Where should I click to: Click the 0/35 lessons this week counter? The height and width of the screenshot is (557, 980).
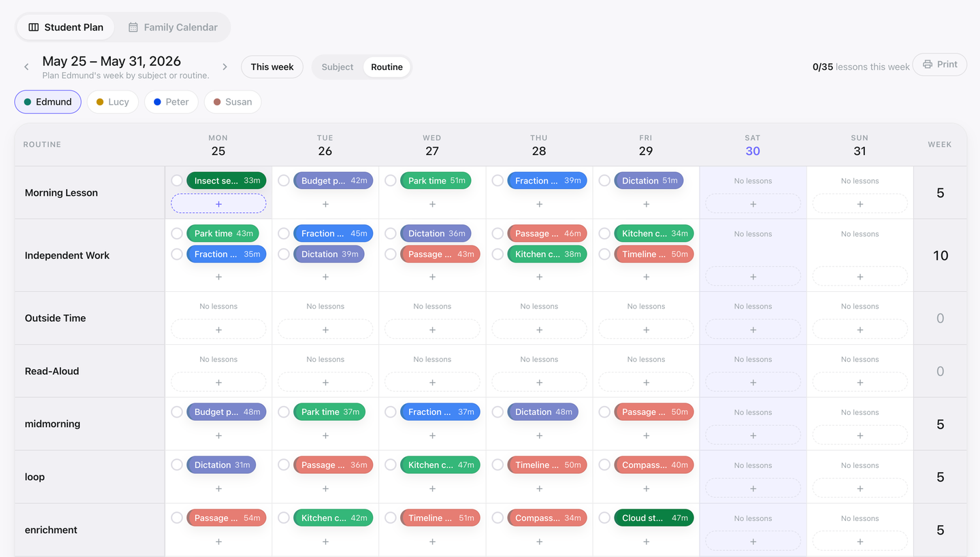[861, 67]
